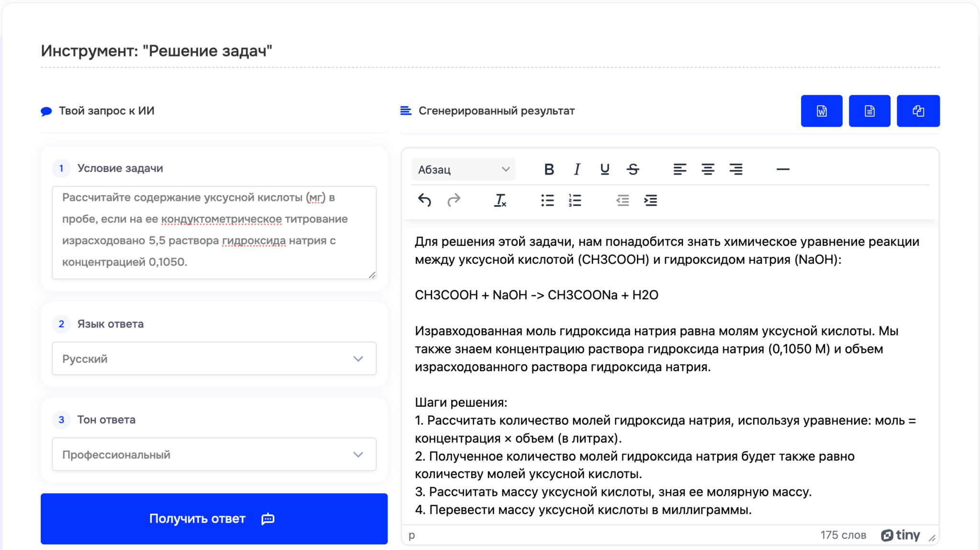Open the Тон ответа tone dropdown
The image size is (980, 550).
(214, 454)
